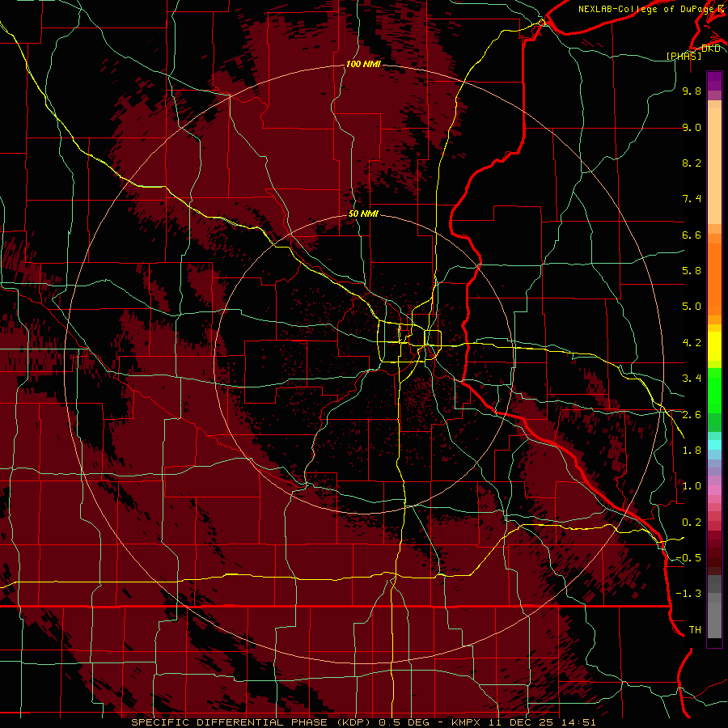The height and width of the screenshot is (728, 728).
Task: Click the 0.2 scale value
Action: point(692,523)
